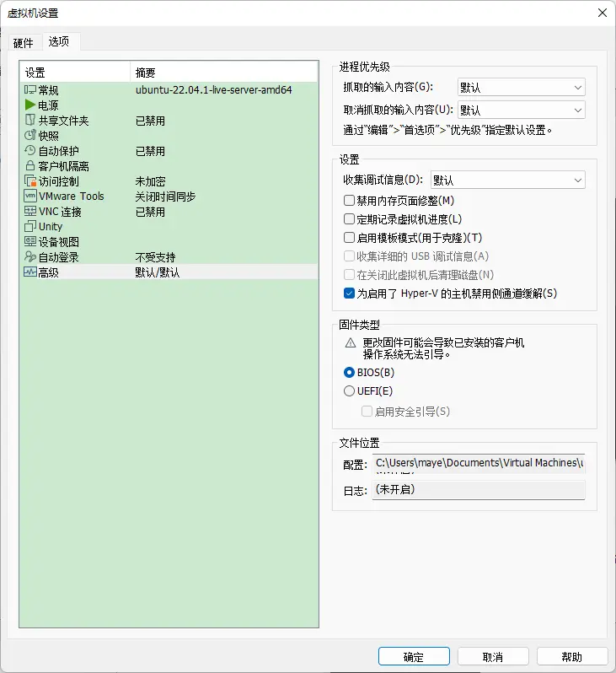
Task: Click the 自动保护 clock icon
Action: pyautogui.click(x=29, y=151)
